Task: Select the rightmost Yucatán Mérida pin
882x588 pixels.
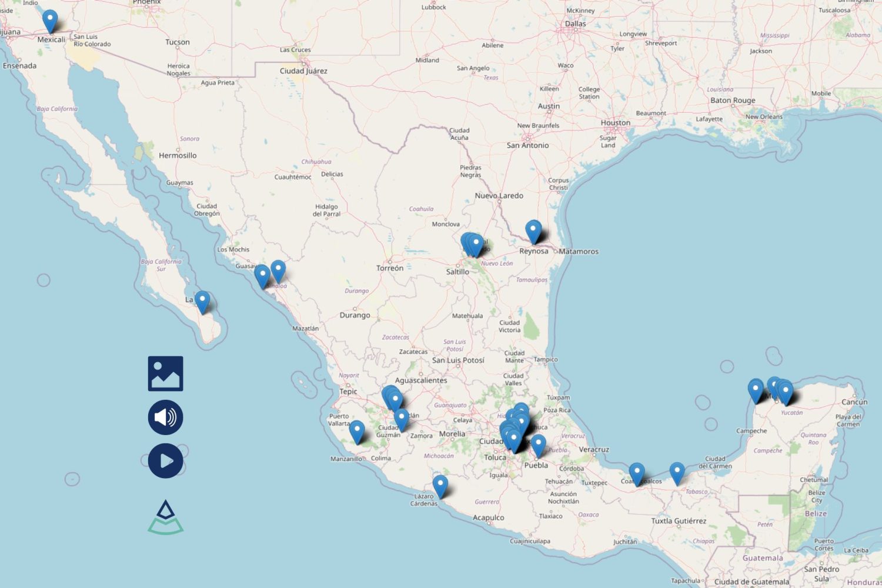Action: click(x=786, y=393)
